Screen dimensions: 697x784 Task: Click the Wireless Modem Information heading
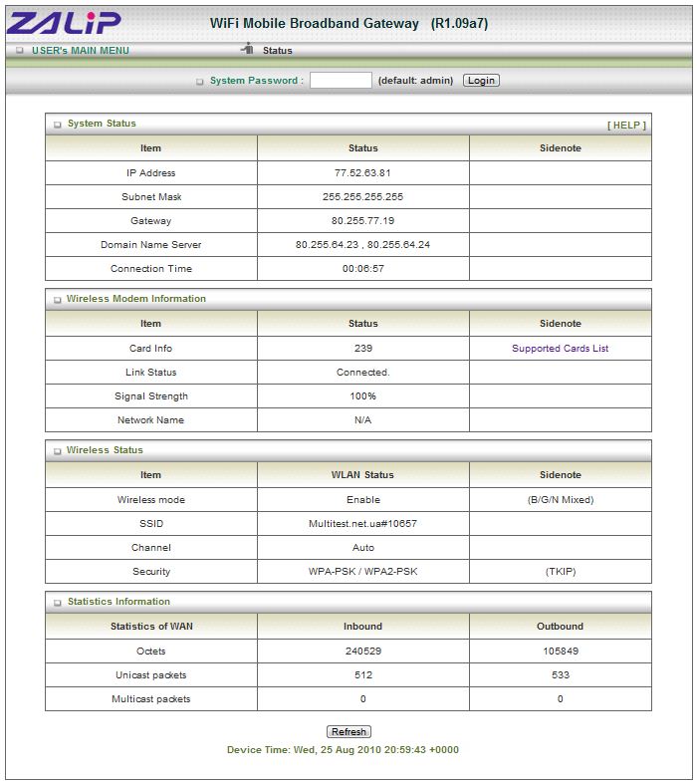[x=136, y=299]
